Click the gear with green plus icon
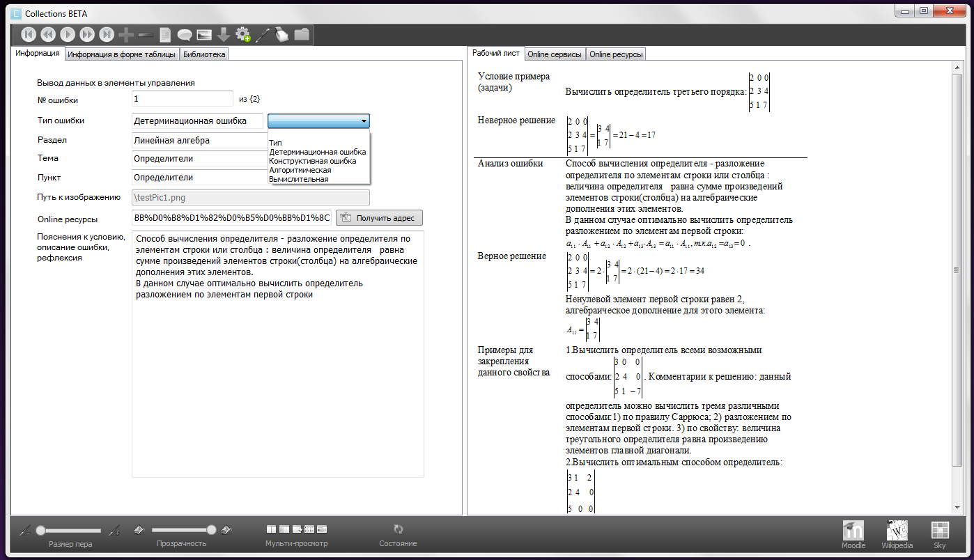This screenshot has width=974, height=560. [243, 34]
